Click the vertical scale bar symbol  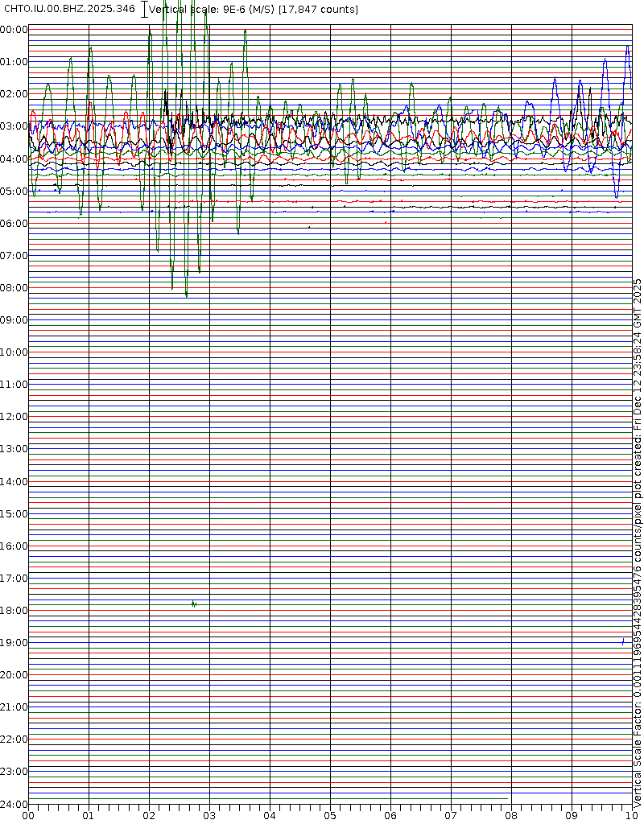(x=144, y=9)
